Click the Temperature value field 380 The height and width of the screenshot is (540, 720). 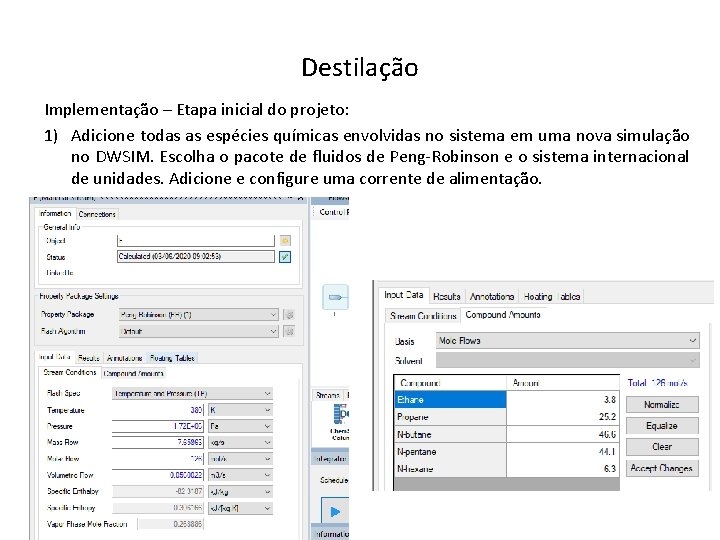tap(158, 410)
